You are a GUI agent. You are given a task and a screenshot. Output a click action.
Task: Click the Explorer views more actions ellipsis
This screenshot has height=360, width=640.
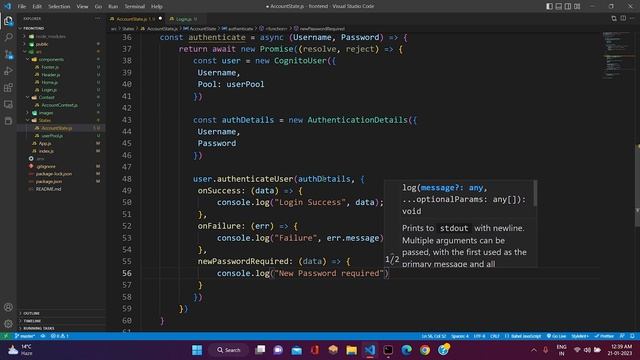[98, 18]
